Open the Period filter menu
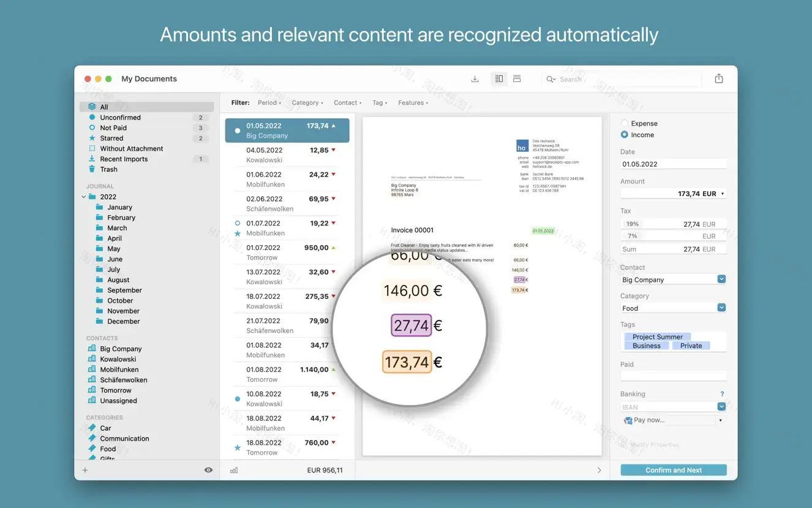 (x=269, y=102)
